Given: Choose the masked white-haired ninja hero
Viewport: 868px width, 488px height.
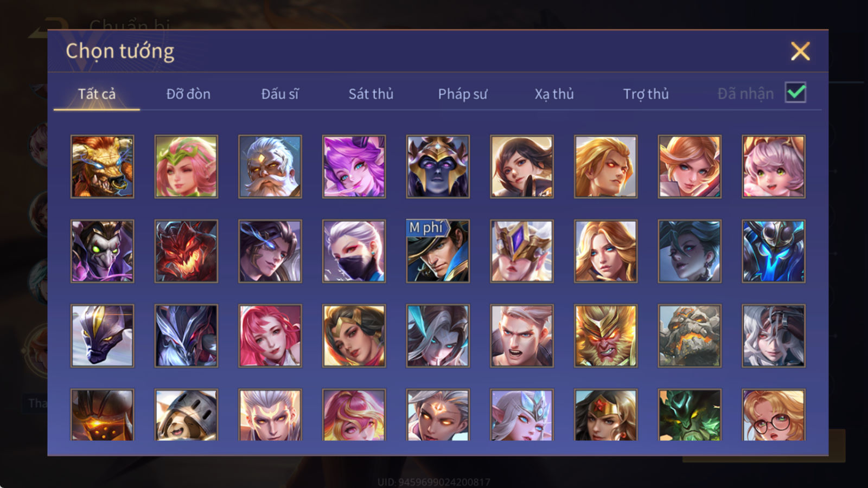Looking at the screenshot, I should coord(354,251).
